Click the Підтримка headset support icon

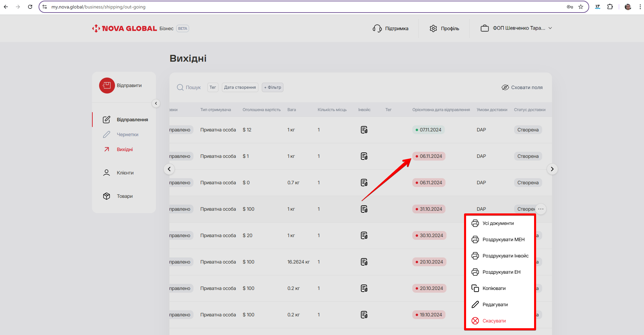377,28
